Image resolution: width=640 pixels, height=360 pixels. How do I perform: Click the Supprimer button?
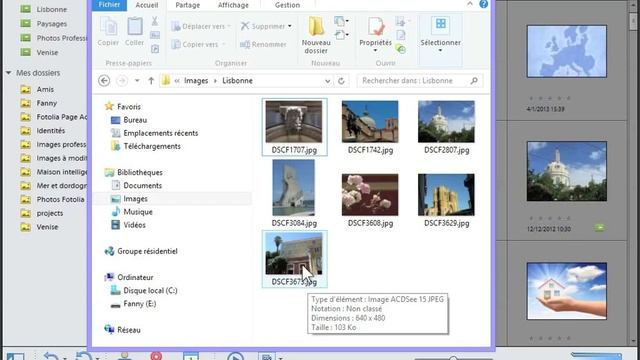266,26
